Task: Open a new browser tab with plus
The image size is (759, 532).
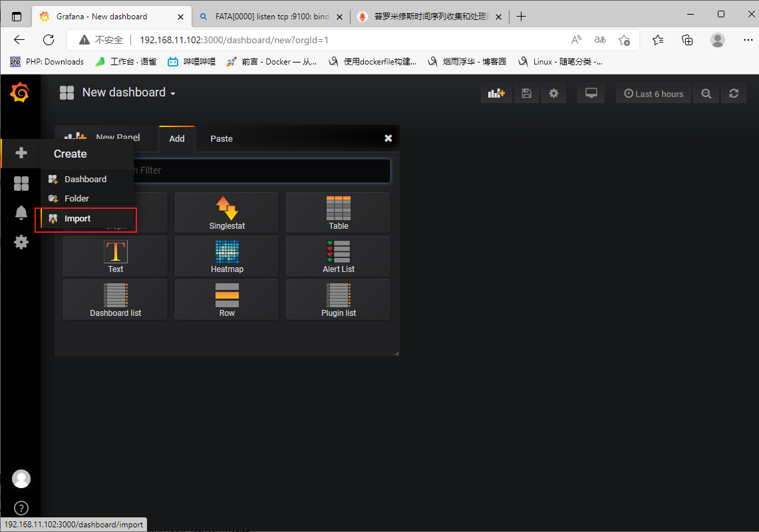Action: 521,17
